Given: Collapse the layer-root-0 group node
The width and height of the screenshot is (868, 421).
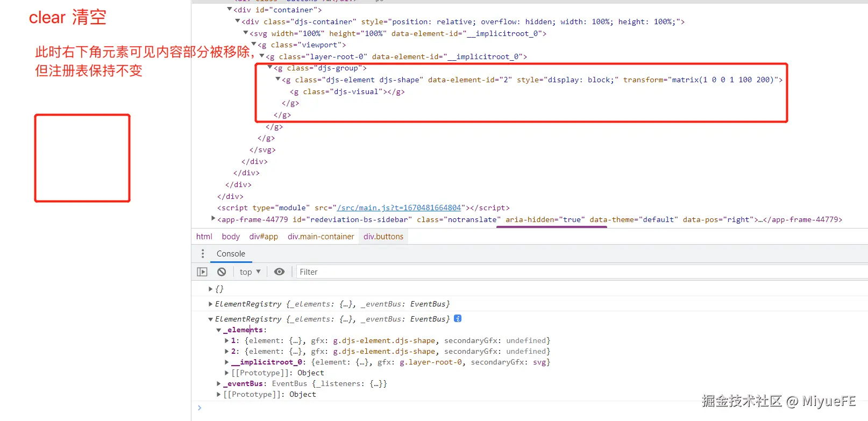Looking at the screenshot, I should point(262,56).
